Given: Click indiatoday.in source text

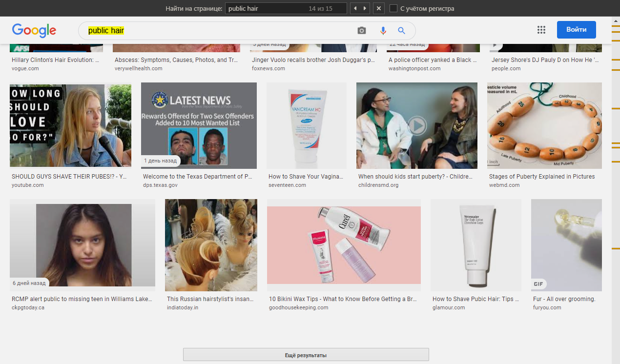Looking at the screenshot, I should [183, 308].
